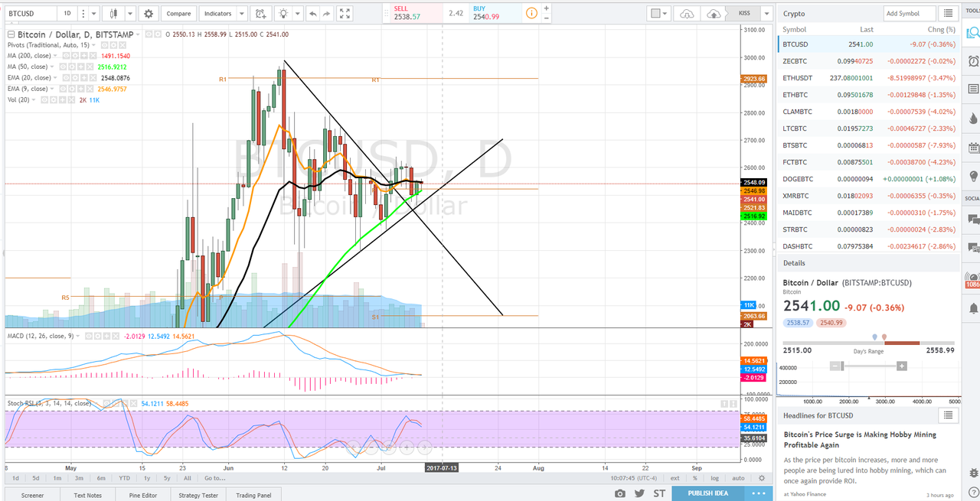Enter fullscreen chart mode
This screenshot has width=980, height=501.
pyautogui.click(x=345, y=14)
